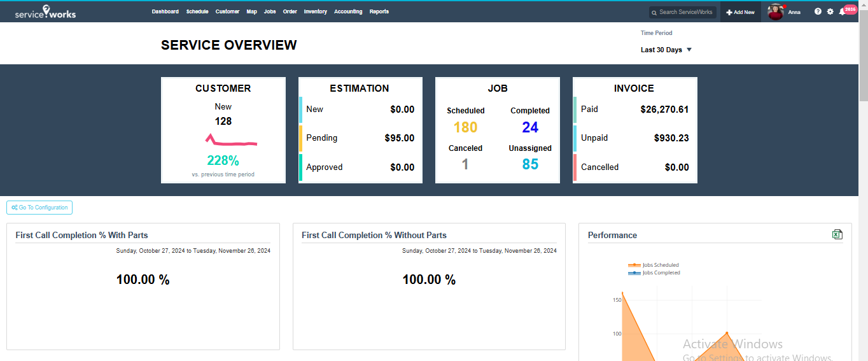Click the Unpaid invoice amount $930.23

coord(671,138)
